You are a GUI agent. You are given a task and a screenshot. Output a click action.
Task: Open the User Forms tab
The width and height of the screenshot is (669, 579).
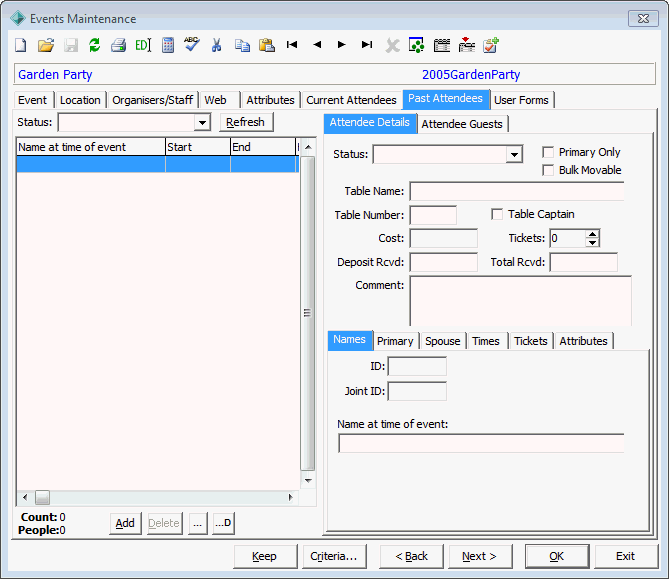(x=521, y=100)
